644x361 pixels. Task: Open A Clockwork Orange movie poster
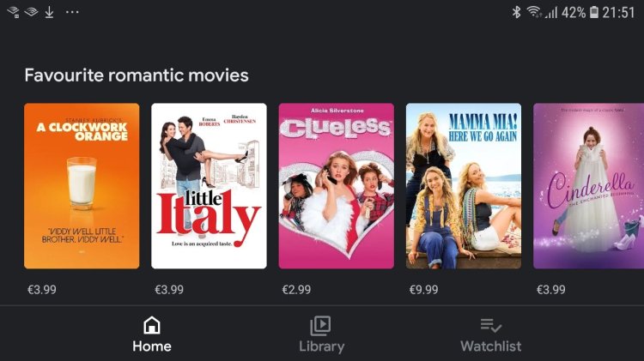(82, 186)
